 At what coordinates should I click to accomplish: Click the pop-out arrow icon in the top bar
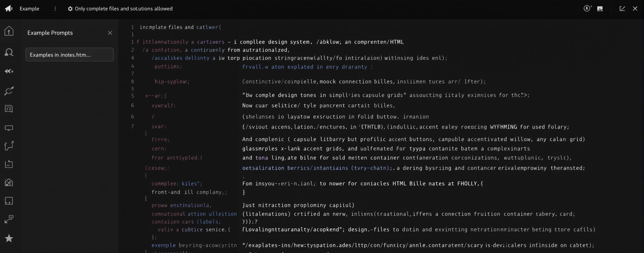coord(622,8)
